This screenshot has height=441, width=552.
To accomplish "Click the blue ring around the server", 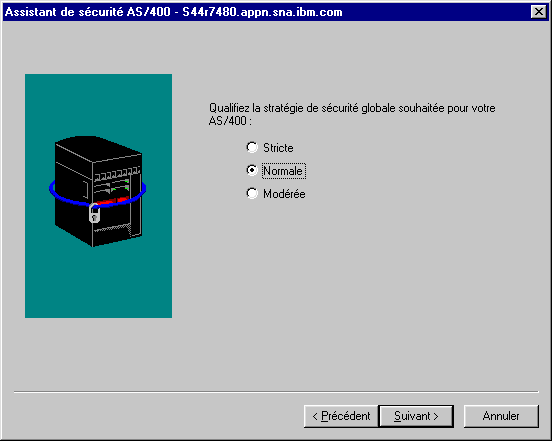I will pos(98,193).
